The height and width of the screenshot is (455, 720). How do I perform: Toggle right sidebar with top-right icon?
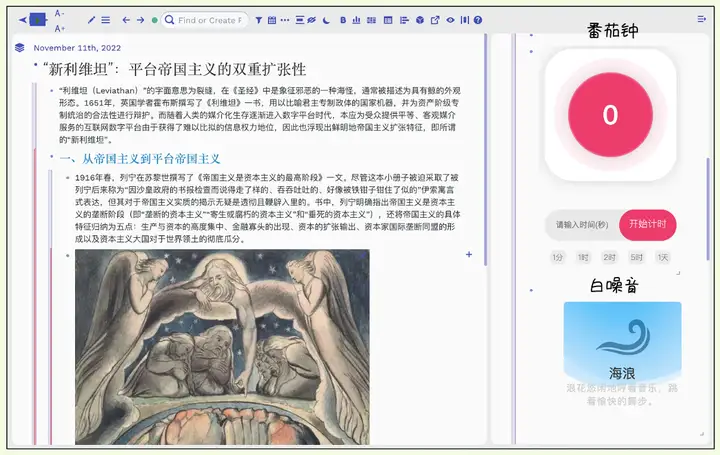click(x=701, y=19)
